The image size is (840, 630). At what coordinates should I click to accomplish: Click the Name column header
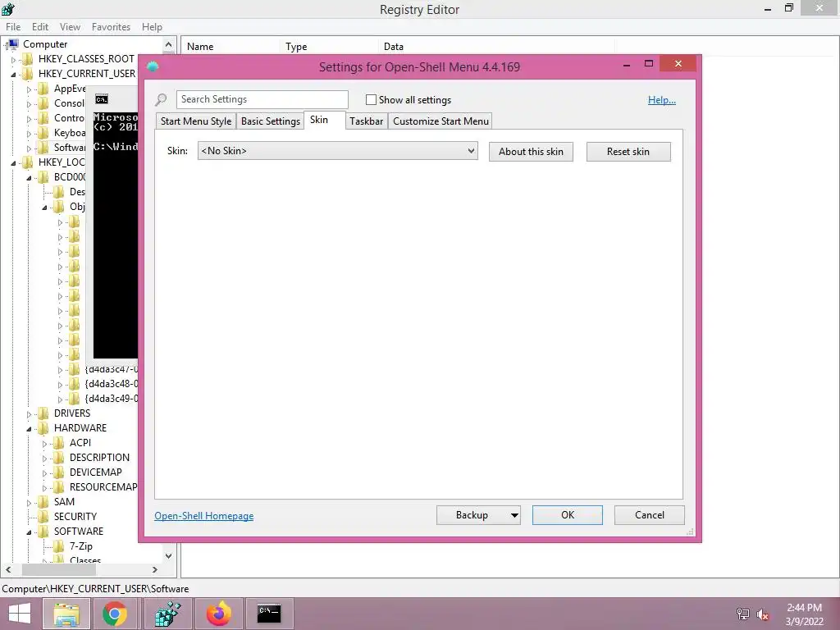[x=231, y=47]
